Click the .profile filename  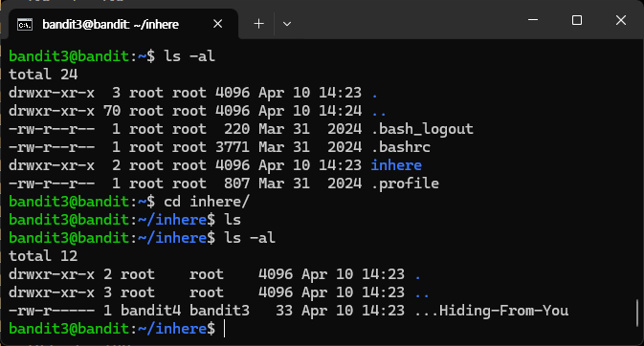pyautogui.click(x=405, y=184)
